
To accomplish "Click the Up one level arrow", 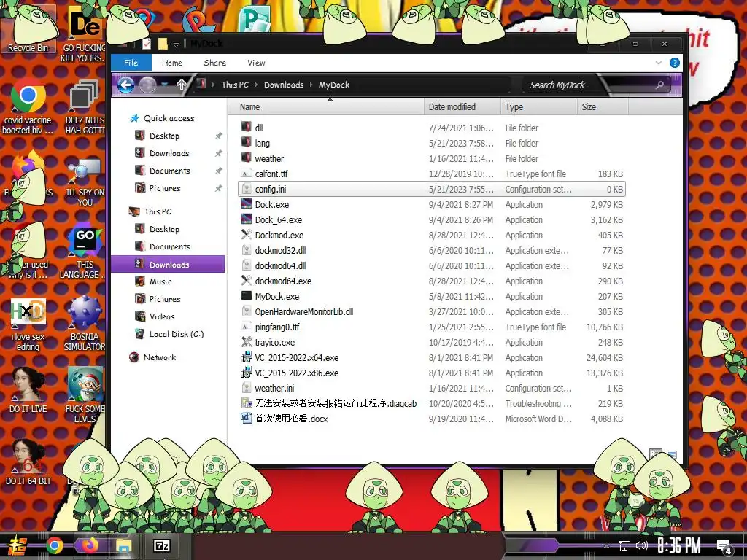I will [x=182, y=85].
